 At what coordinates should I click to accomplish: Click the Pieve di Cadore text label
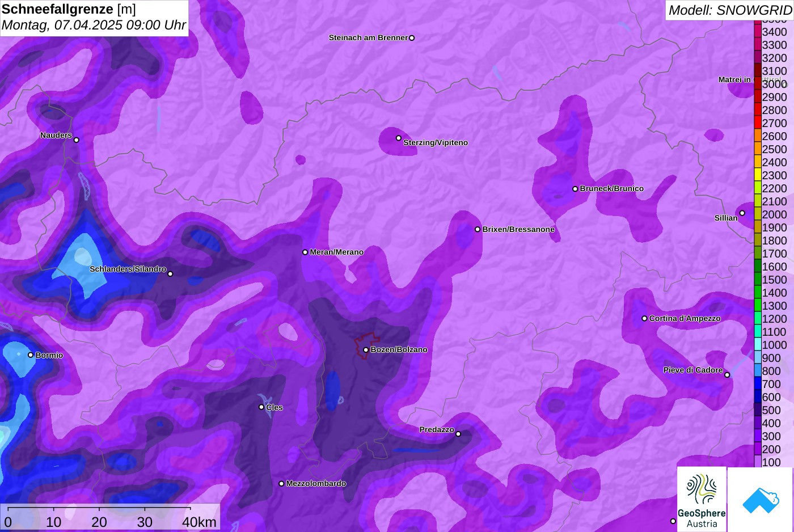pos(693,370)
